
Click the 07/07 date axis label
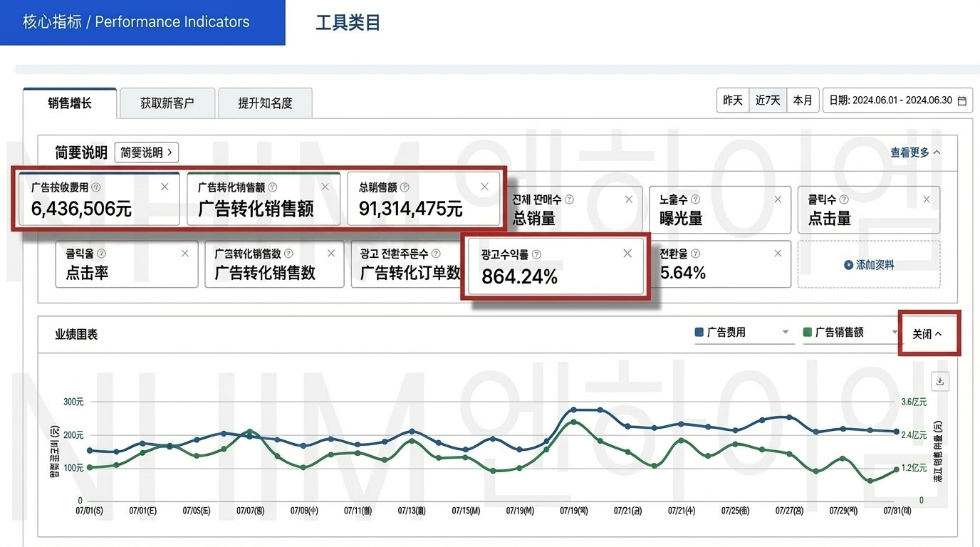[251, 511]
